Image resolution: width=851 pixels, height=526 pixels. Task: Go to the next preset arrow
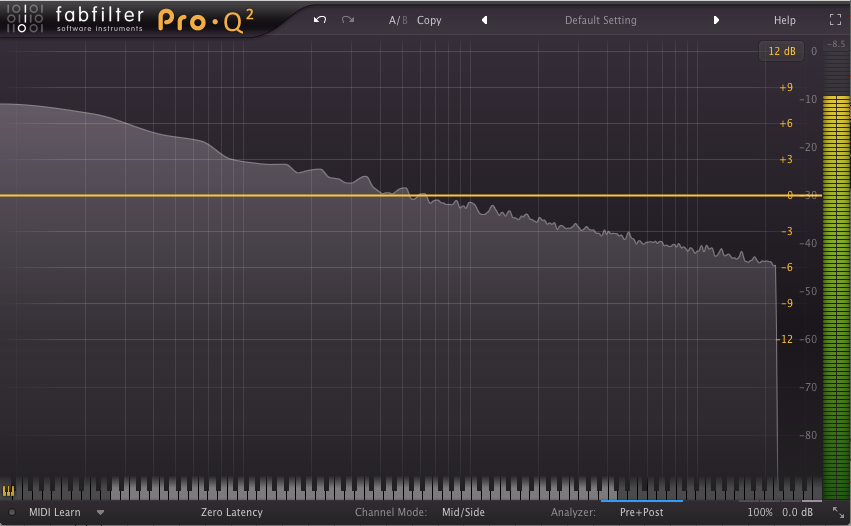coord(716,20)
